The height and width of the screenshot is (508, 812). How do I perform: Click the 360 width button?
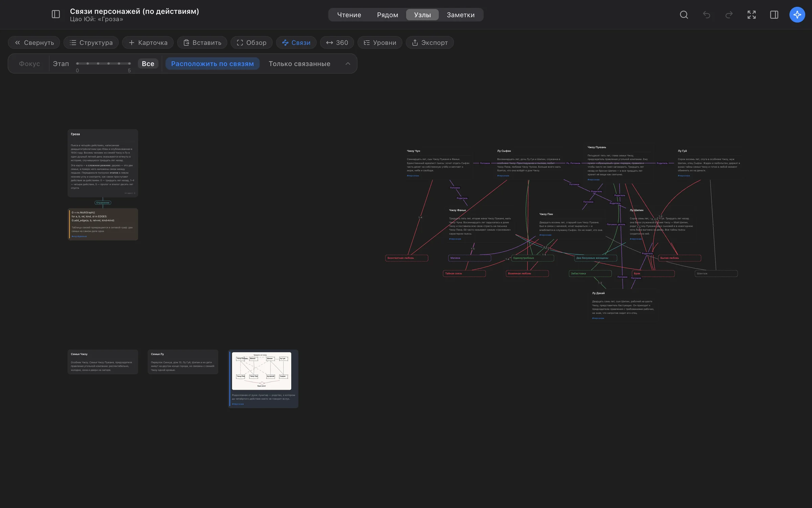[337, 43]
